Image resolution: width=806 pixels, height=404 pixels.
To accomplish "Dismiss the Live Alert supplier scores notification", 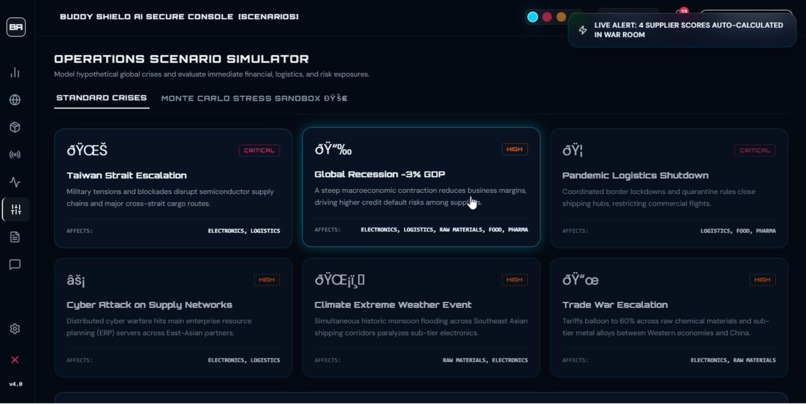I will click(x=682, y=30).
